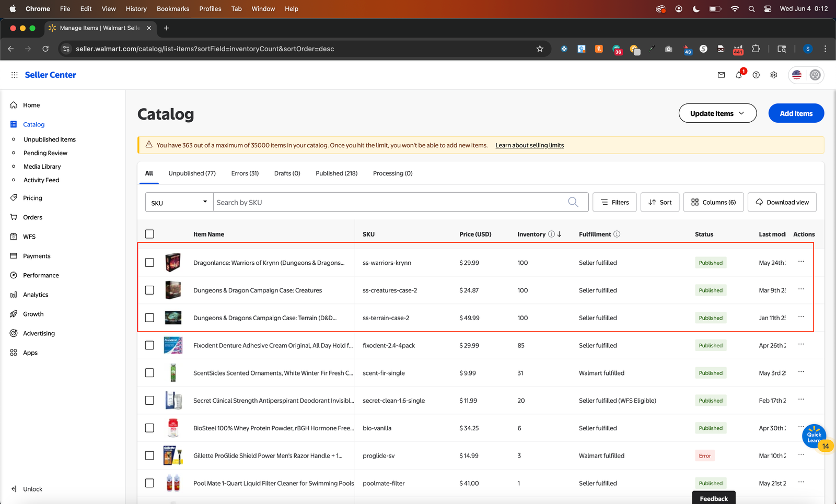Open the Columns (6) selector
This screenshot has height=504, width=836.
coord(713,202)
